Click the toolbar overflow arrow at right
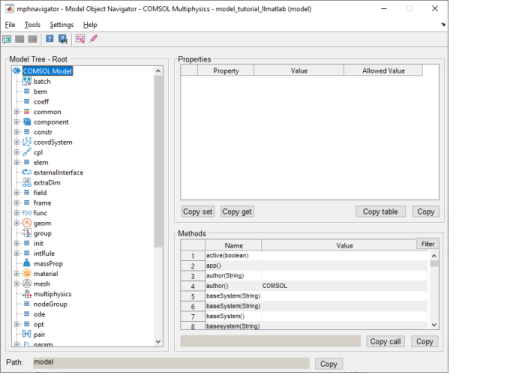The image size is (510, 378). click(x=443, y=24)
